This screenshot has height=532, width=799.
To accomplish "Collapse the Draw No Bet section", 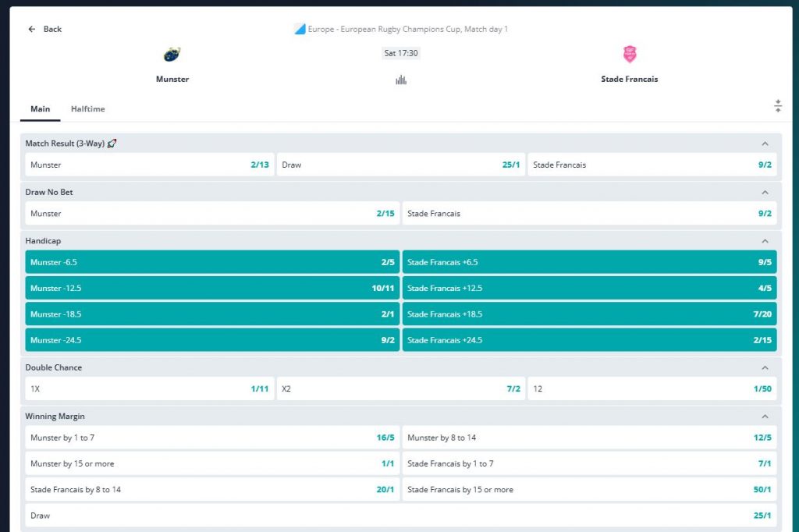I will click(x=765, y=192).
